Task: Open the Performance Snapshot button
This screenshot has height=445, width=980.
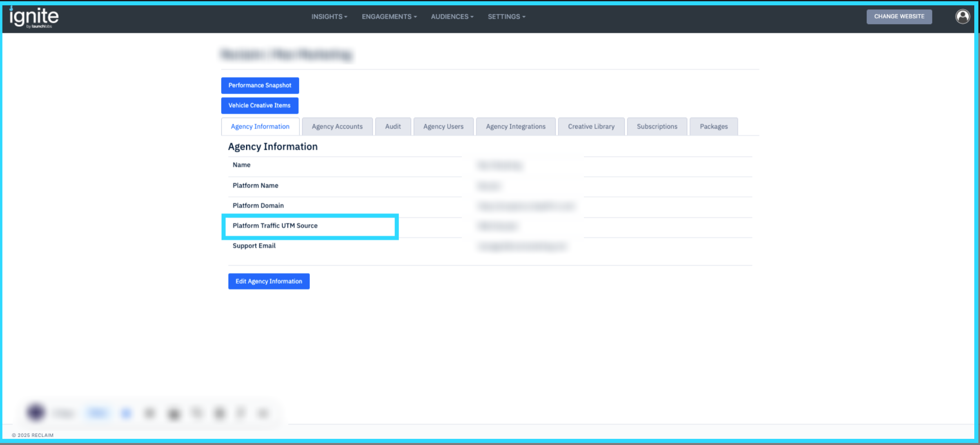Action: (260, 85)
